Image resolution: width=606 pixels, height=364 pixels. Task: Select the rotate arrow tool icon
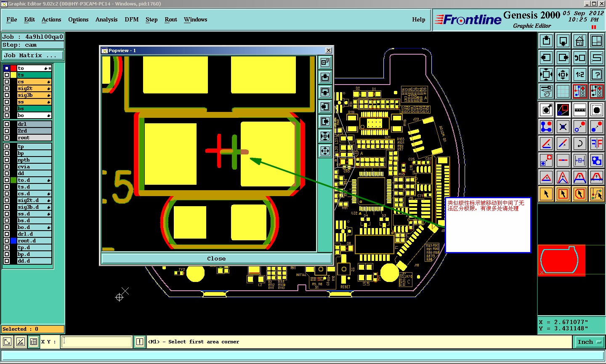coord(580,143)
